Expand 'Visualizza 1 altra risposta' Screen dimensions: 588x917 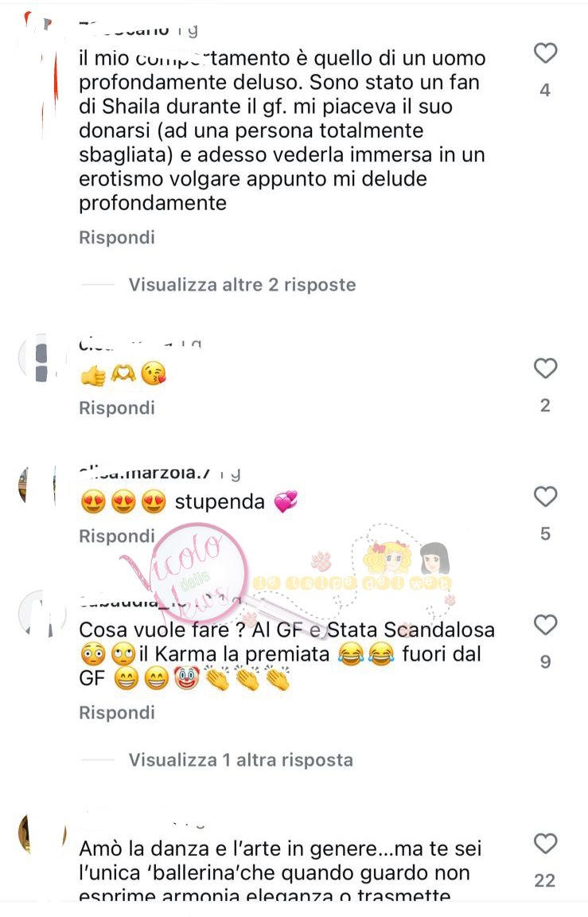[241, 759]
